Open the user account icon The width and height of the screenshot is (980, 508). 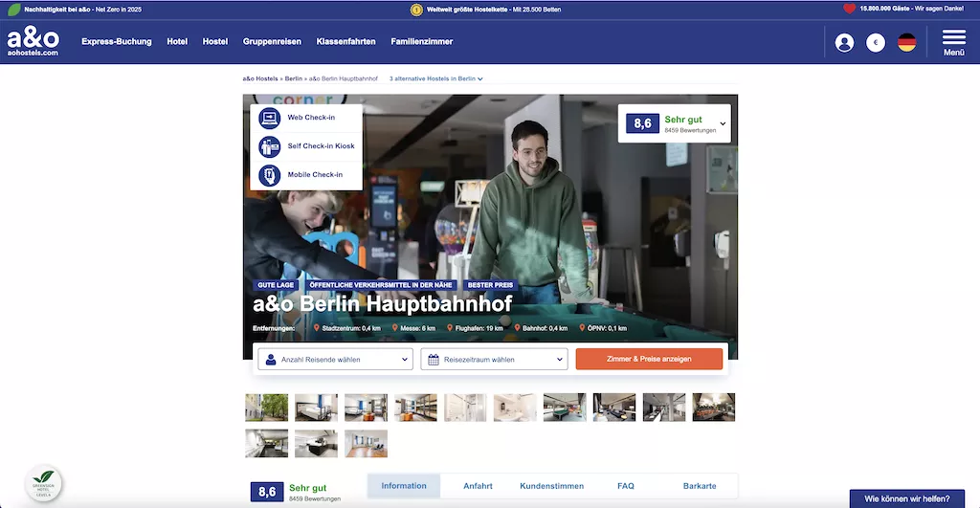tap(844, 42)
